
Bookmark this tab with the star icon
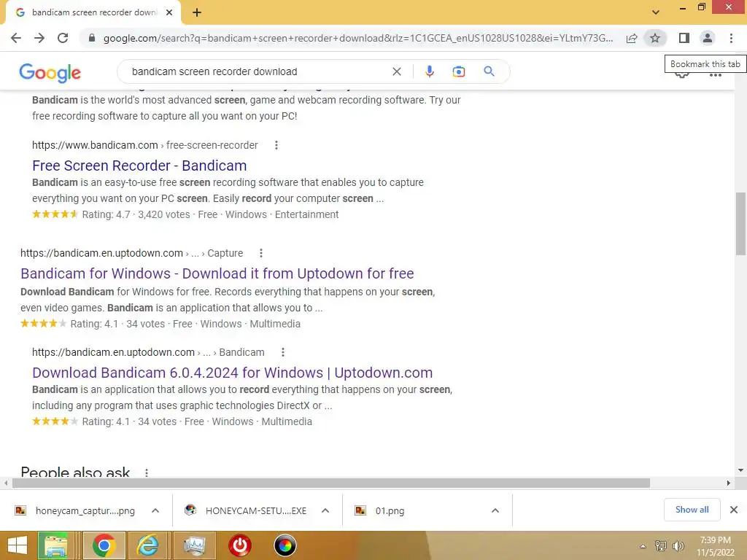point(655,38)
